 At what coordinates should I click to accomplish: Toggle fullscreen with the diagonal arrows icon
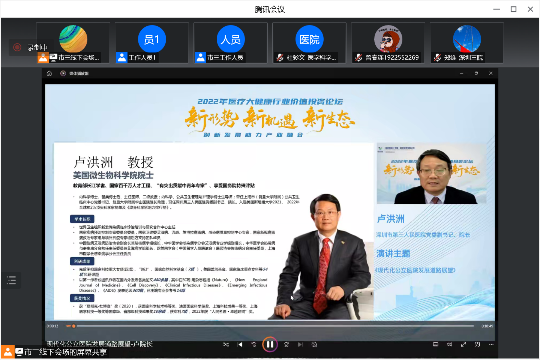click(x=464, y=344)
